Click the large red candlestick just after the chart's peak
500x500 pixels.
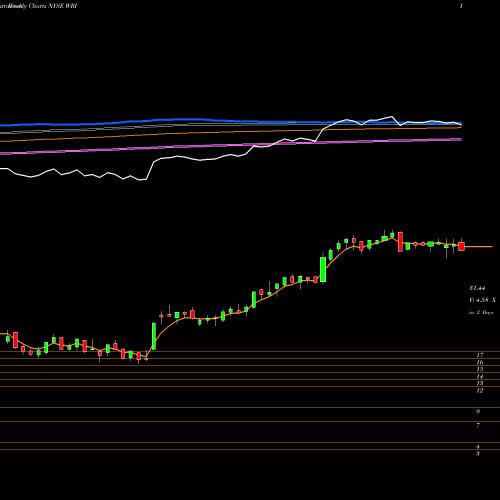400,242
